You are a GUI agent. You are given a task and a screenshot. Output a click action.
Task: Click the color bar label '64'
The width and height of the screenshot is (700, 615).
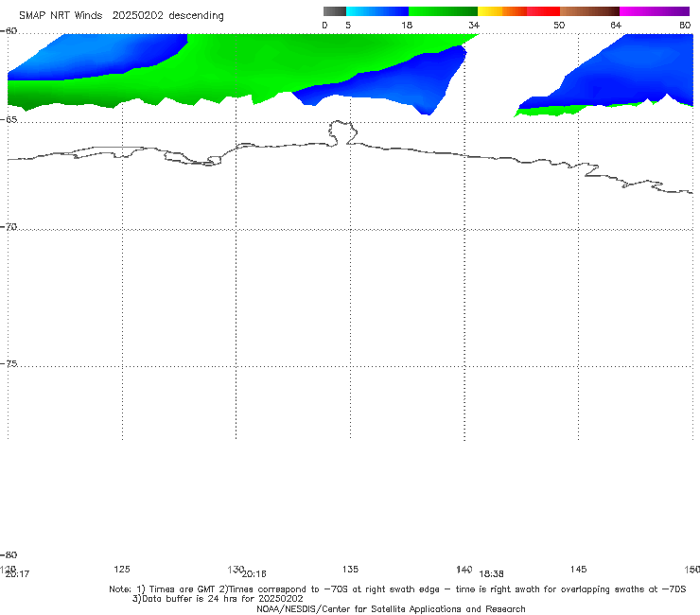tap(616, 26)
